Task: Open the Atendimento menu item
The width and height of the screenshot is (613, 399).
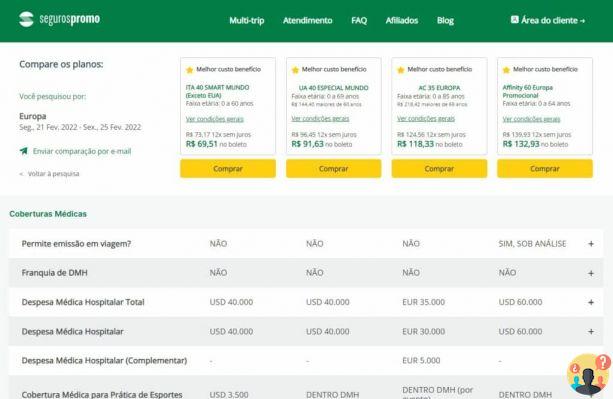Action: [x=308, y=20]
